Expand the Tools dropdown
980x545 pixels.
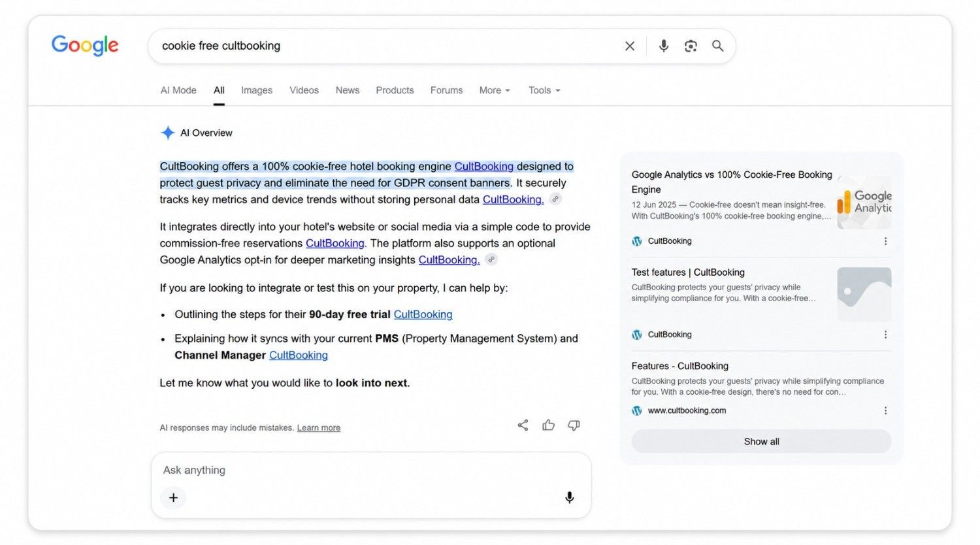pos(544,90)
